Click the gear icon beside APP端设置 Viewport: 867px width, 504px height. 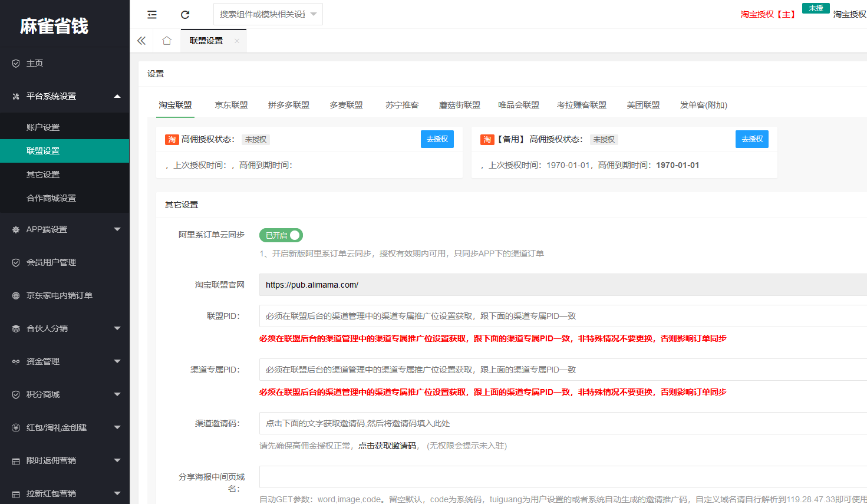16,229
